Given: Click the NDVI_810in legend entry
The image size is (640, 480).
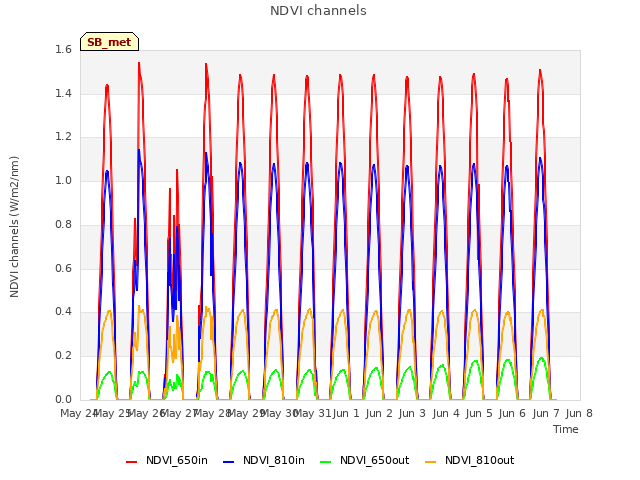Looking at the screenshot, I should tap(264, 460).
